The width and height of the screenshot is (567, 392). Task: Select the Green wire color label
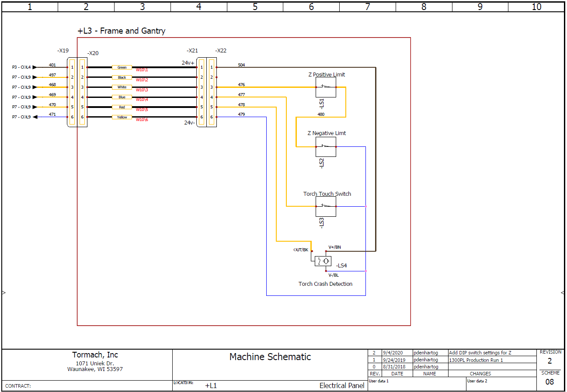[x=122, y=67]
